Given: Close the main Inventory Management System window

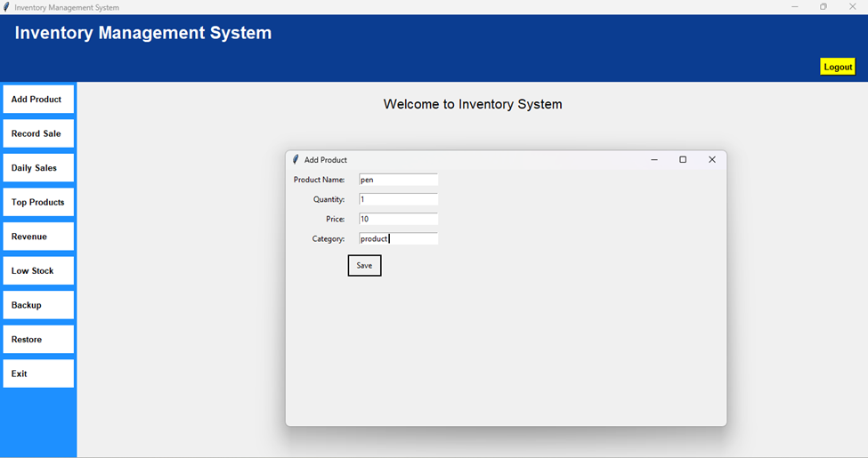Looking at the screenshot, I should click(853, 6).
